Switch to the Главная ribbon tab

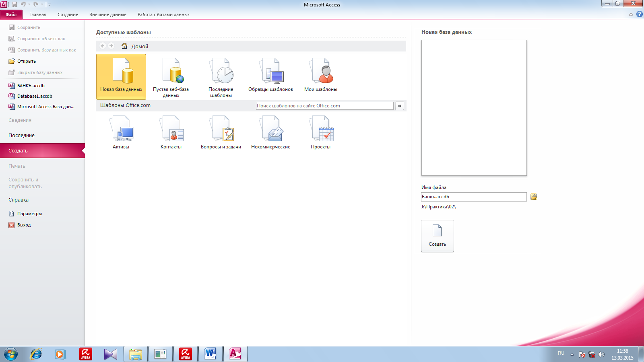(x=38, y=14)
